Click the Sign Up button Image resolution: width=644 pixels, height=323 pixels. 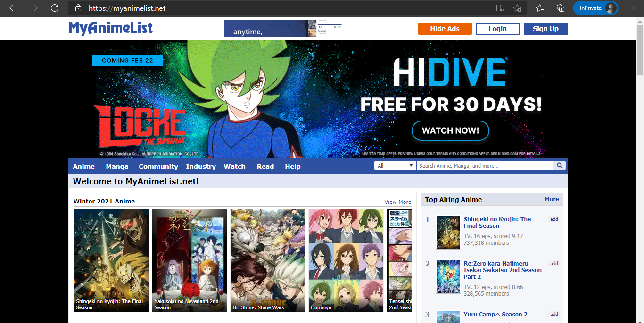(x=545, y=29)
